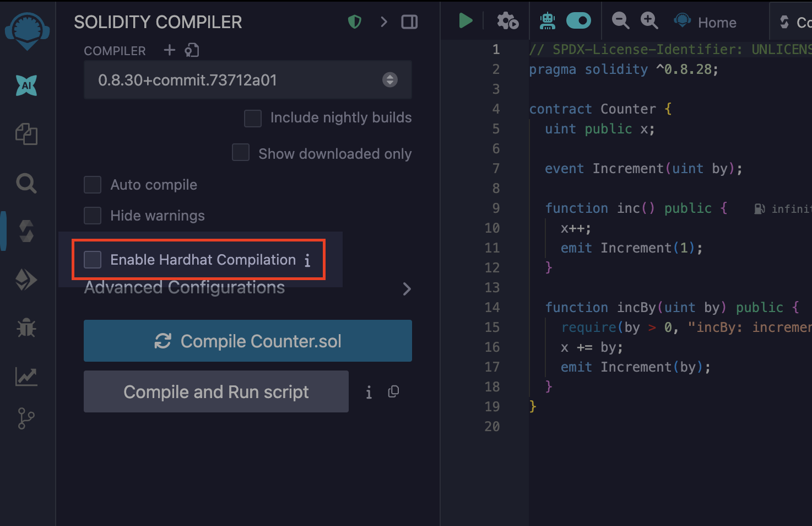Enable Auto compile checkbox
812x526 pixels.
[93, 185]
